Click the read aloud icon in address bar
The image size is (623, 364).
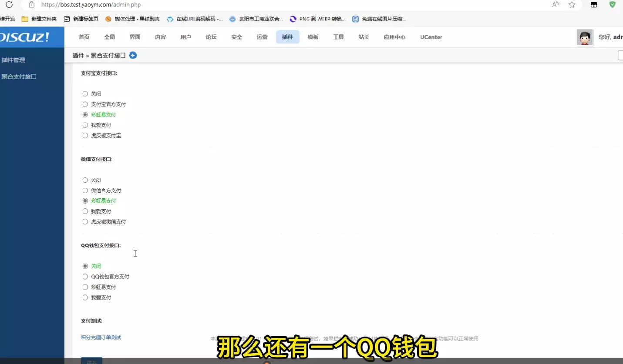click(x=556, y=5)
